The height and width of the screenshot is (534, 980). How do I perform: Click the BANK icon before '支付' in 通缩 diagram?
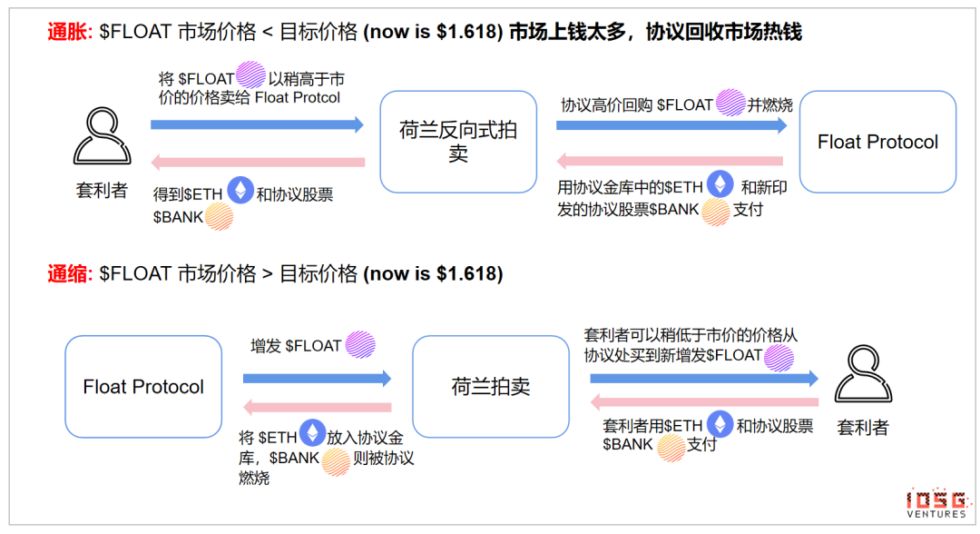coord(671,448)
